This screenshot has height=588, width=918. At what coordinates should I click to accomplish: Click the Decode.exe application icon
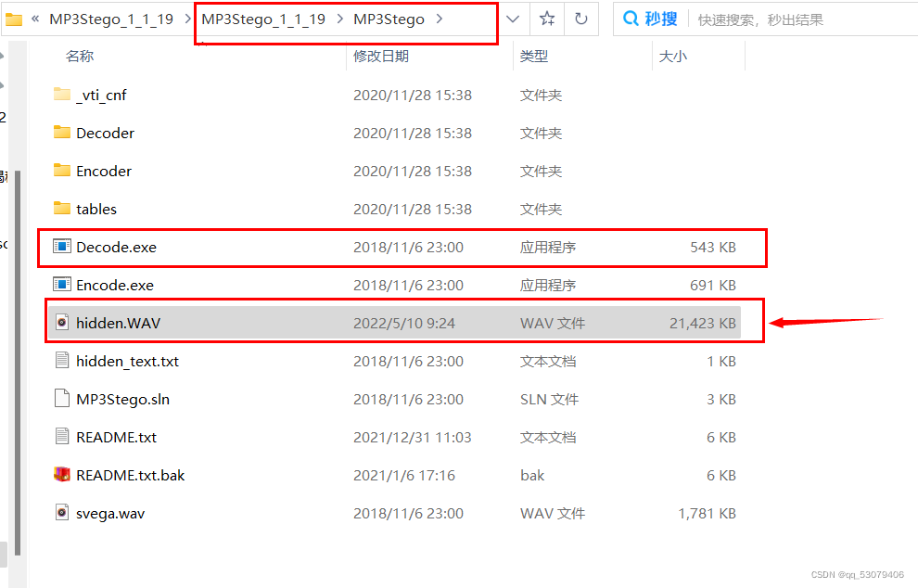(62, 247)
